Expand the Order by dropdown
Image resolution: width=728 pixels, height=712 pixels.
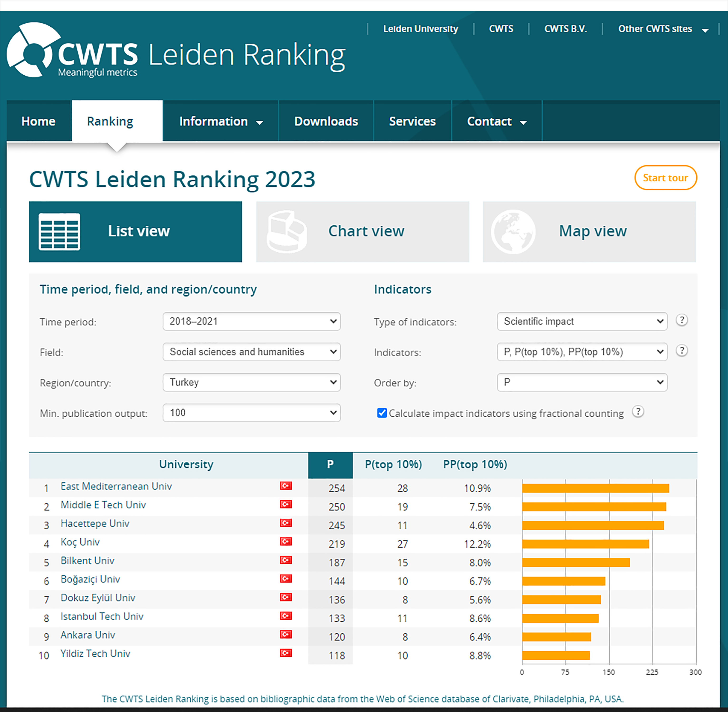pyautogui.click(x=582, y=383)
